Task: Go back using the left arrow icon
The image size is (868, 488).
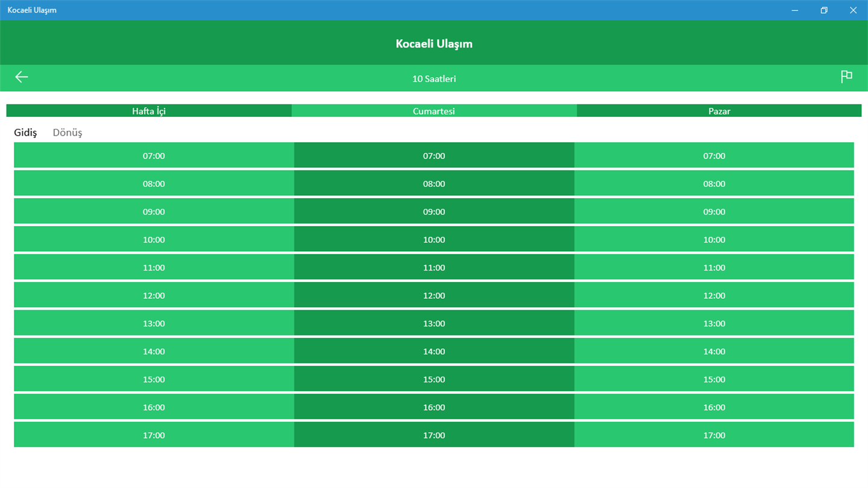Action: (x=22, y=77)
